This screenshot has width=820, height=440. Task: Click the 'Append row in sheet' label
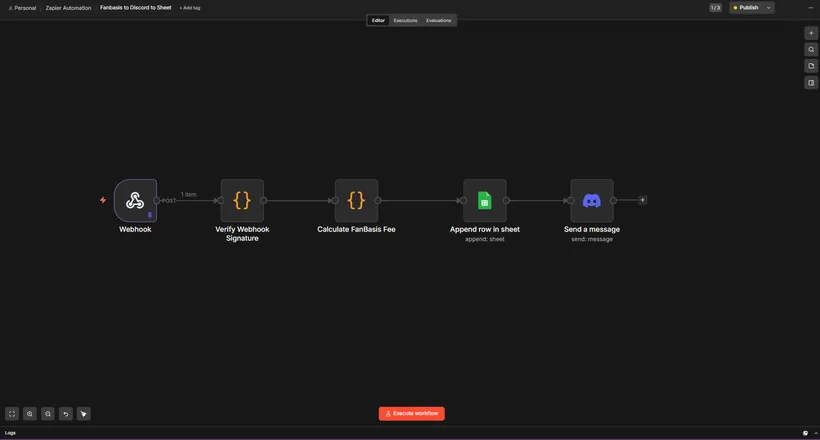click(485, 229)
